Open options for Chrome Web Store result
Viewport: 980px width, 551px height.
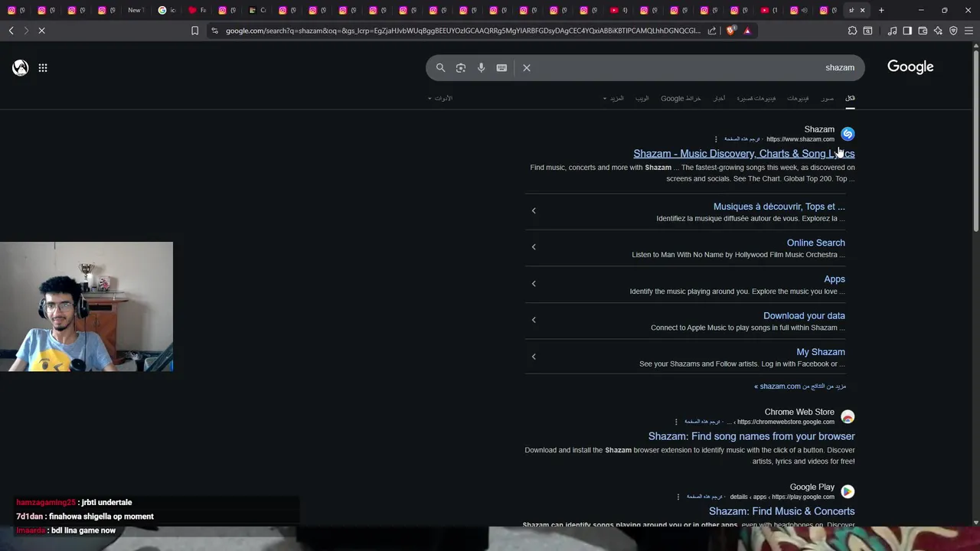[676, 422]
